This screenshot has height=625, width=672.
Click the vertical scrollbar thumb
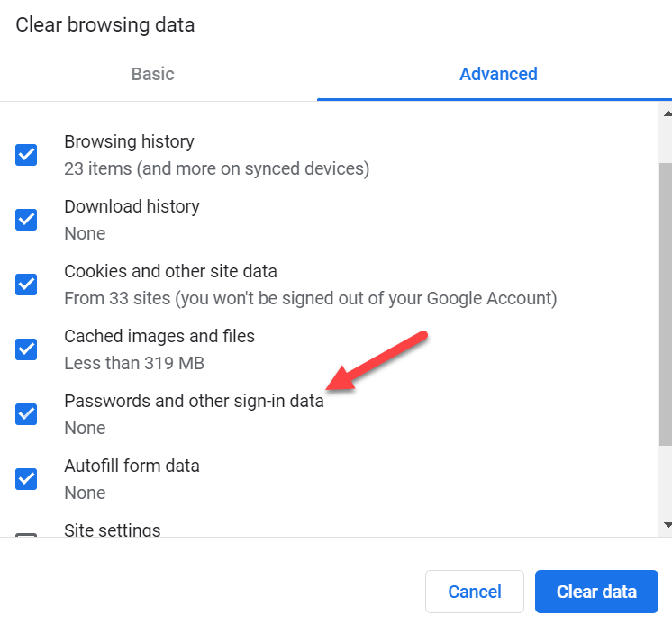point(666,304)
